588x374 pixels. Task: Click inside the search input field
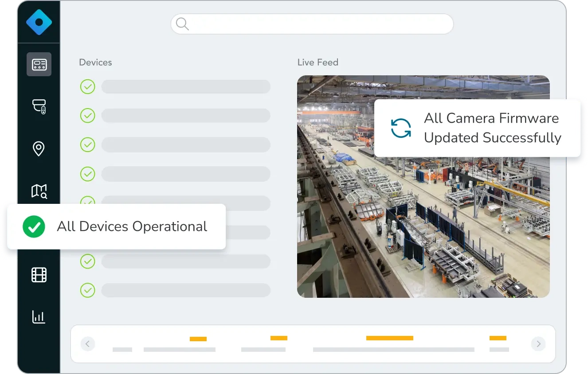coord(319,24)
